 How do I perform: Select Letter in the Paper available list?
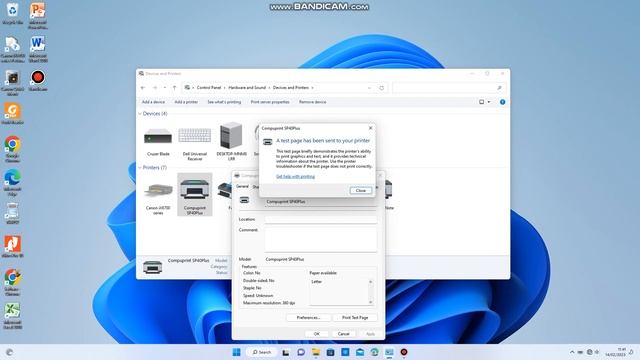click(317, 282)
